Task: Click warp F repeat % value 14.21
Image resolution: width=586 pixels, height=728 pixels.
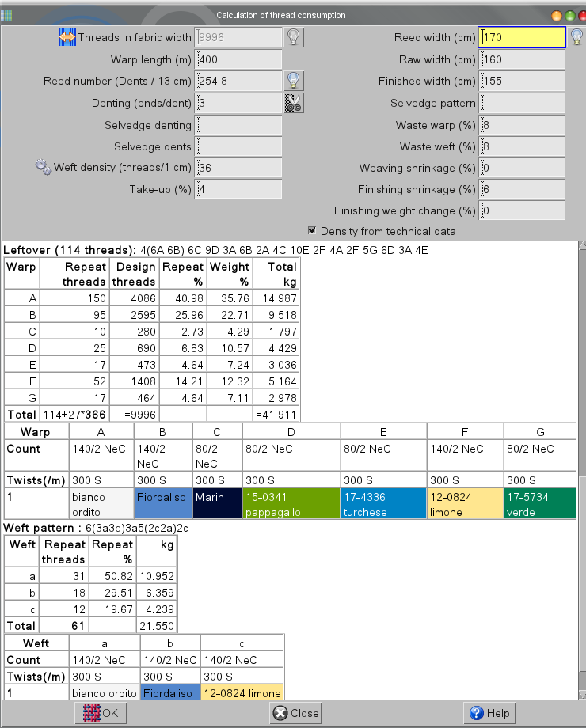Action: click(x=183, y=381)
